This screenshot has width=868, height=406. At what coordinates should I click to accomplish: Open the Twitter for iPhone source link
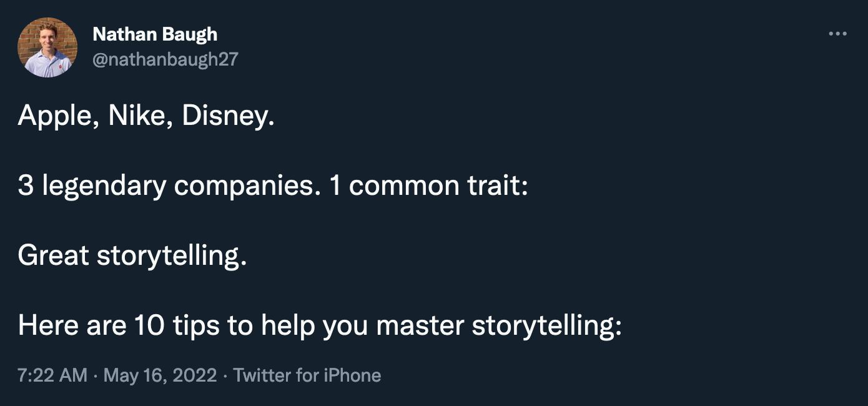coord(307,375)
